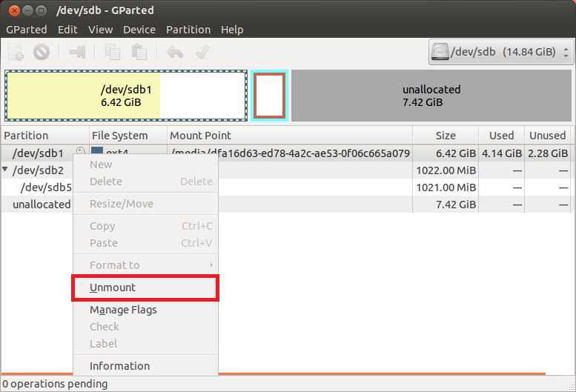This screenshot has width=576, height=392.
Task: Open the GParted menu
Action: [27, 30]
